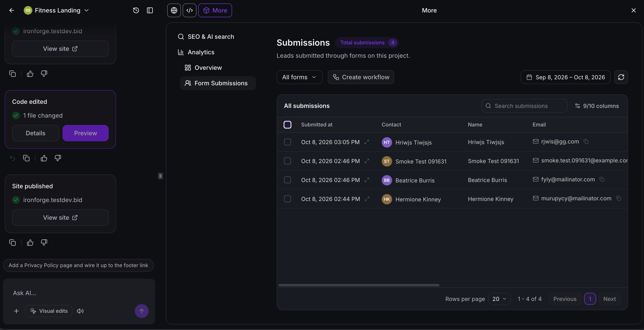Open the globe site preview icon
This screenshot has height=330, width=644.
(x=174, y=10)
